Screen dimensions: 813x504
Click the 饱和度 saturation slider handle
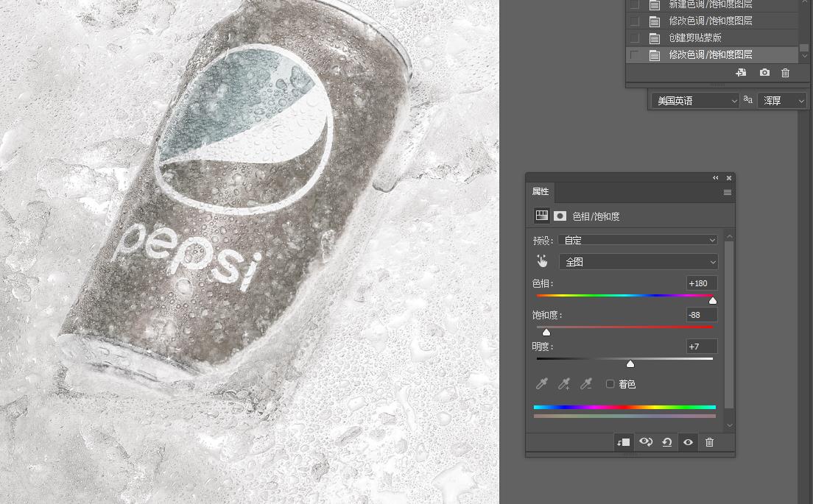(546, 333)
